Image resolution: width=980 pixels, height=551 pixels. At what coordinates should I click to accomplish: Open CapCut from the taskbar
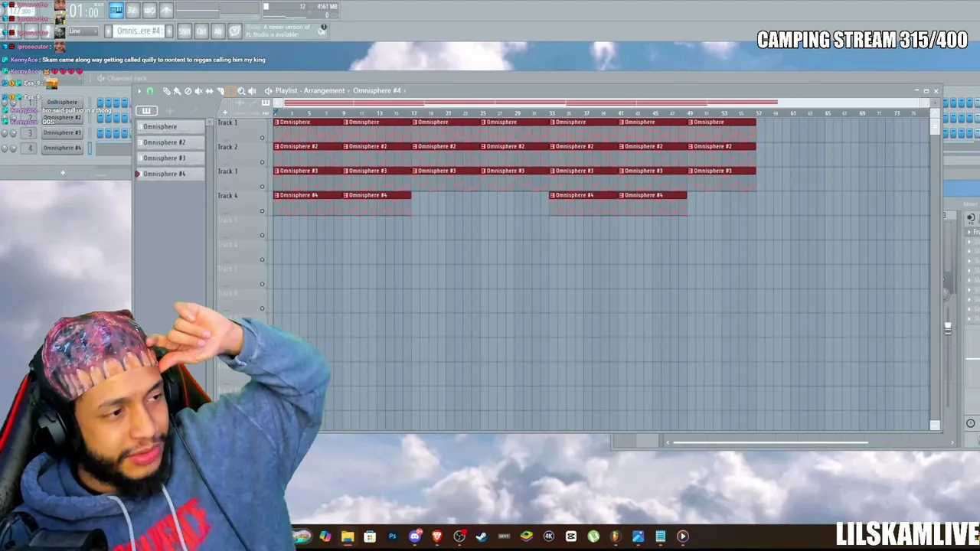tap(571, 536)
